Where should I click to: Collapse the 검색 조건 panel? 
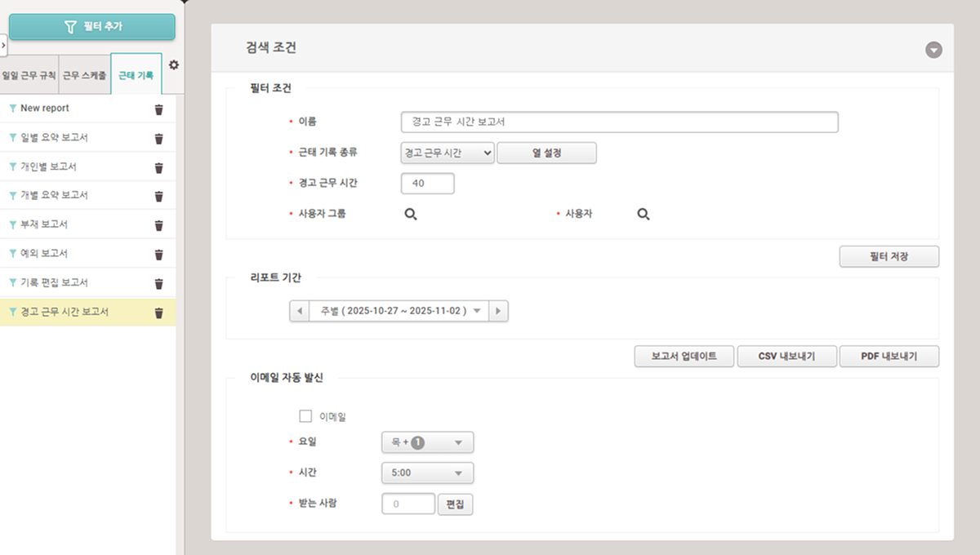point(933,50)
